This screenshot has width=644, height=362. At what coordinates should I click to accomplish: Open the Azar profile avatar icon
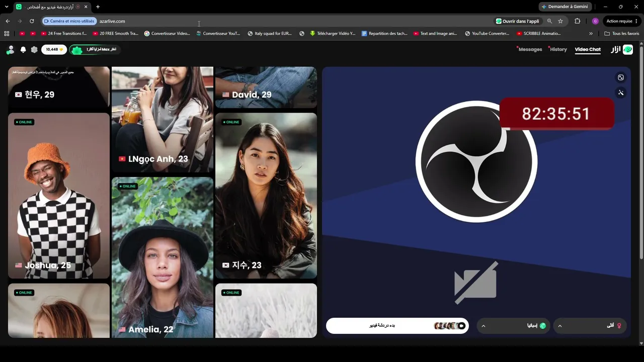coord(11,50)
